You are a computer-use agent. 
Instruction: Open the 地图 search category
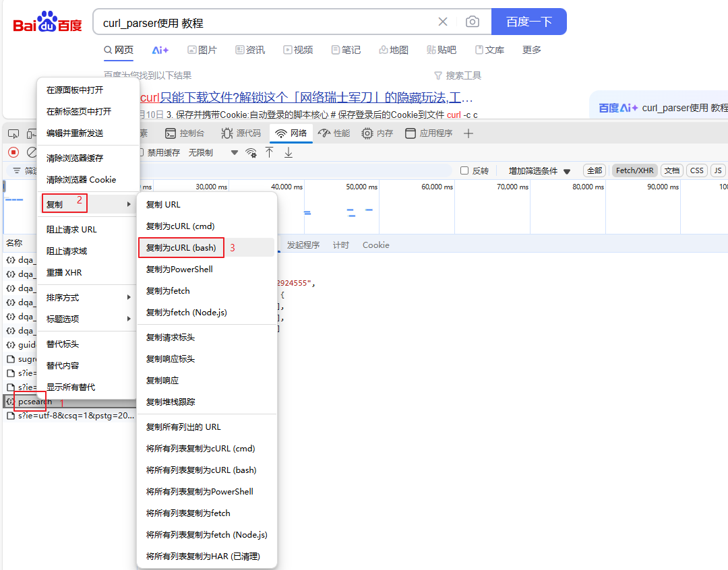(394, 50)
